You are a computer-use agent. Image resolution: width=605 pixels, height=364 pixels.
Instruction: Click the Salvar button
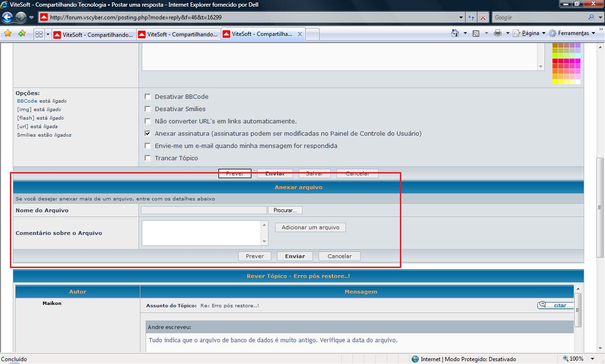314,173
